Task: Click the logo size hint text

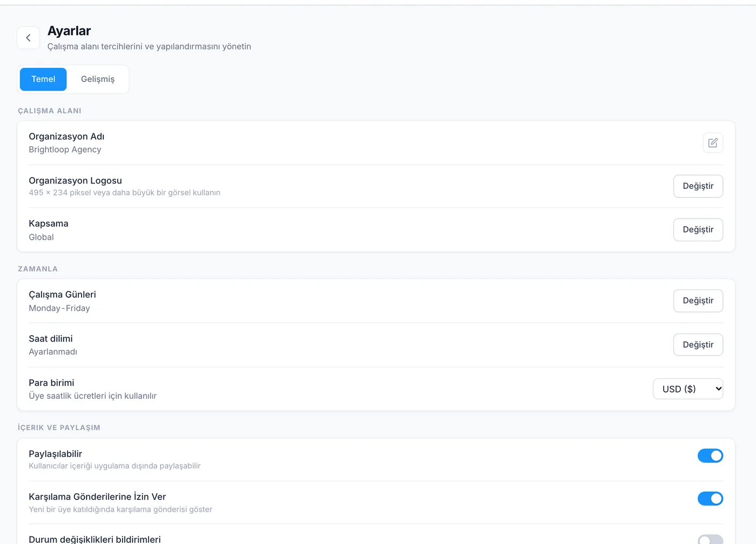Action: (x=125, y=193)
